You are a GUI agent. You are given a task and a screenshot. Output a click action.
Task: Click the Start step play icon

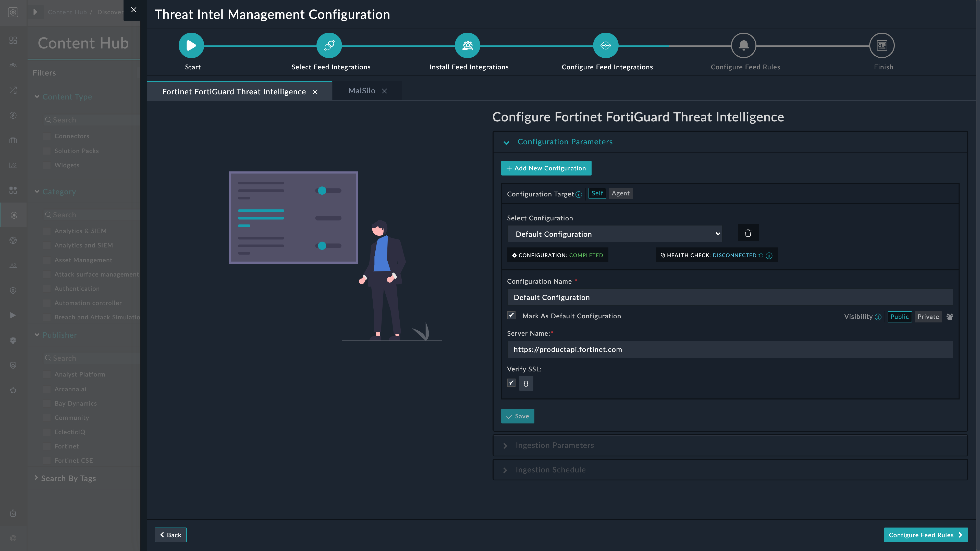tap(191, 46)
